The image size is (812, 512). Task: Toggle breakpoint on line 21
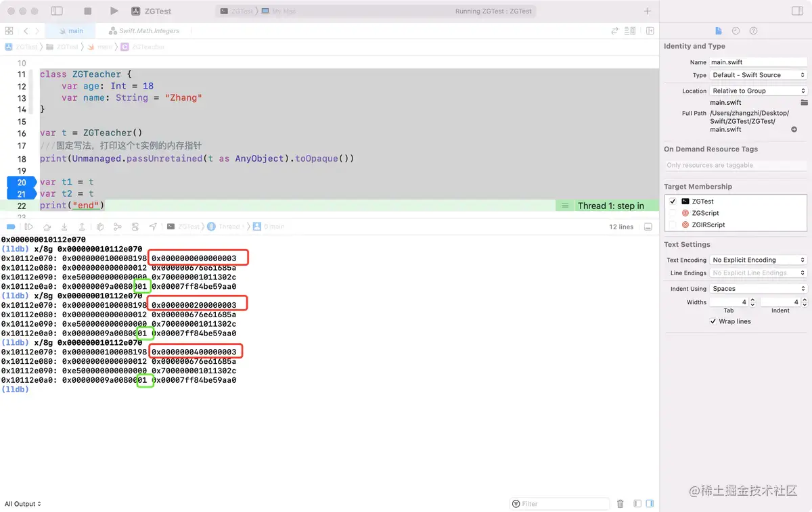[x=21, y=194]
